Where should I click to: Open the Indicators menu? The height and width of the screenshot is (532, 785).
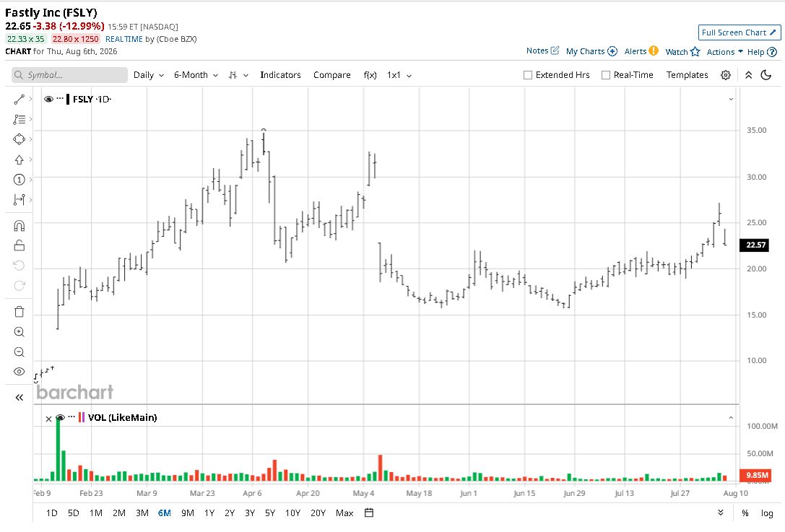coord(280,75)
